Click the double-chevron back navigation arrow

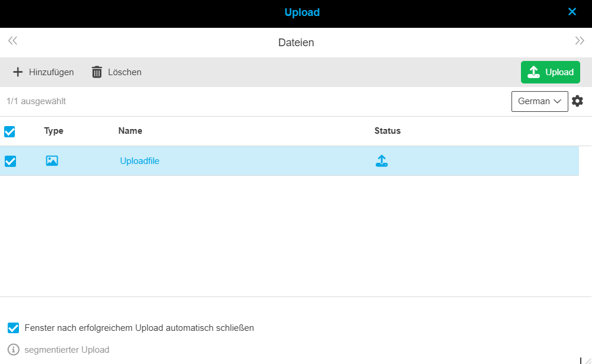[12, 40]
